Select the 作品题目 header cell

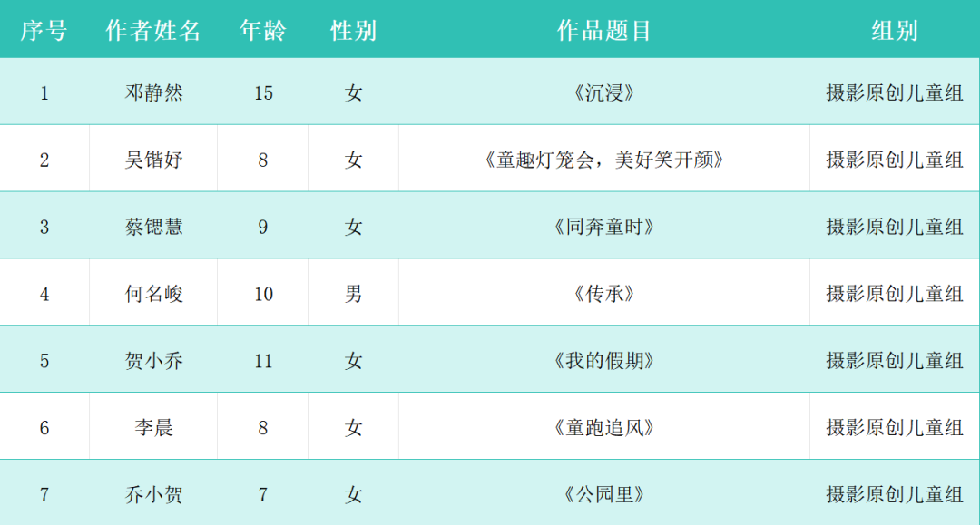click(x=604, y=31)
